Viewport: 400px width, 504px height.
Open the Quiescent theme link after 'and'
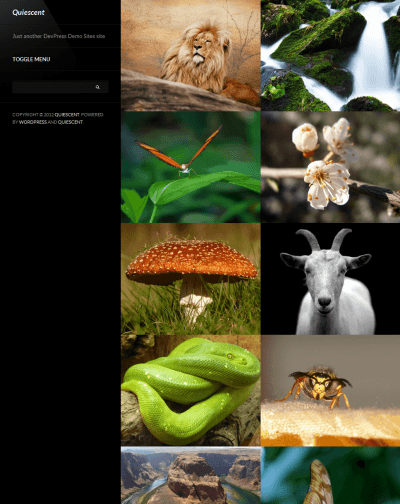pyautogui.click(x=70, y=122)
